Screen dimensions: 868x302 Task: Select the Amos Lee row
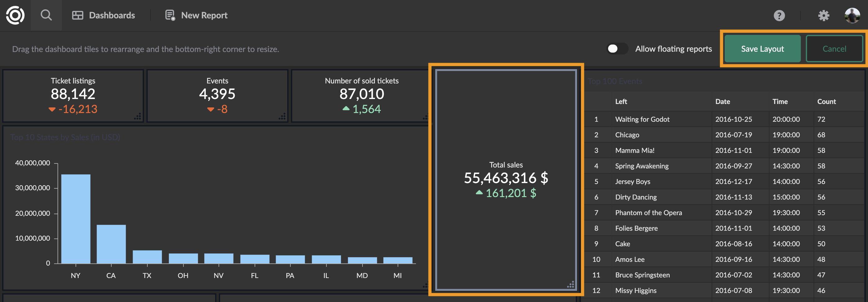click(x=724, y=259)
